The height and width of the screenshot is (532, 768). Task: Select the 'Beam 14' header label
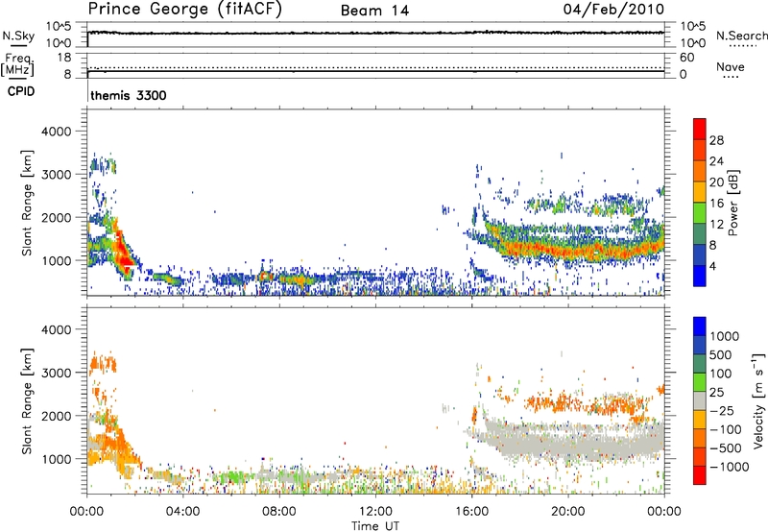coord(374,11)
